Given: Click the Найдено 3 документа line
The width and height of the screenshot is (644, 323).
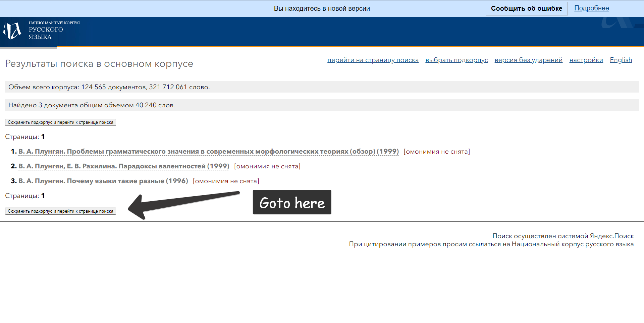Looking at the screenshot, I should pyautogui.click(x=322, y=105).
